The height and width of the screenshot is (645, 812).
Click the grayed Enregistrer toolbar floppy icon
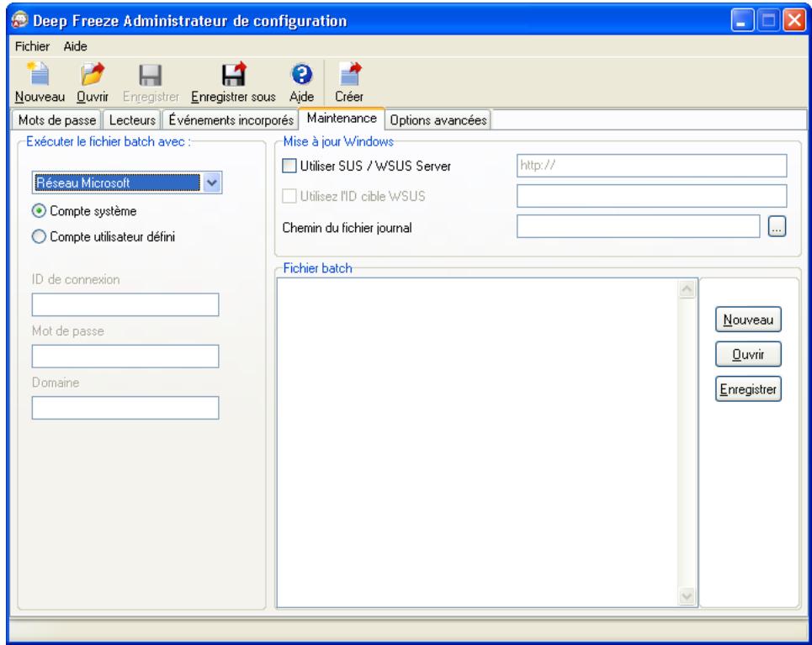[150, 75]
